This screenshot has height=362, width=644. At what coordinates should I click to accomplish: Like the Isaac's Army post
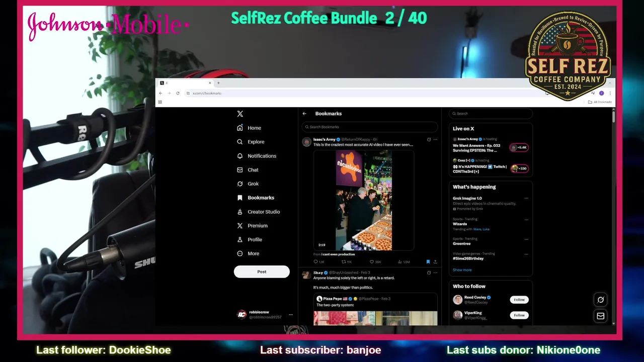pos(375,262)
